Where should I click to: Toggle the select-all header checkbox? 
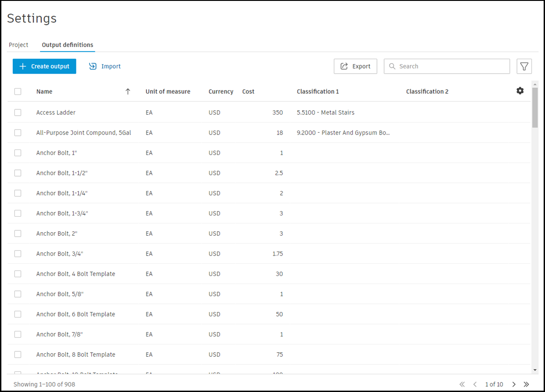coord(18,92)
